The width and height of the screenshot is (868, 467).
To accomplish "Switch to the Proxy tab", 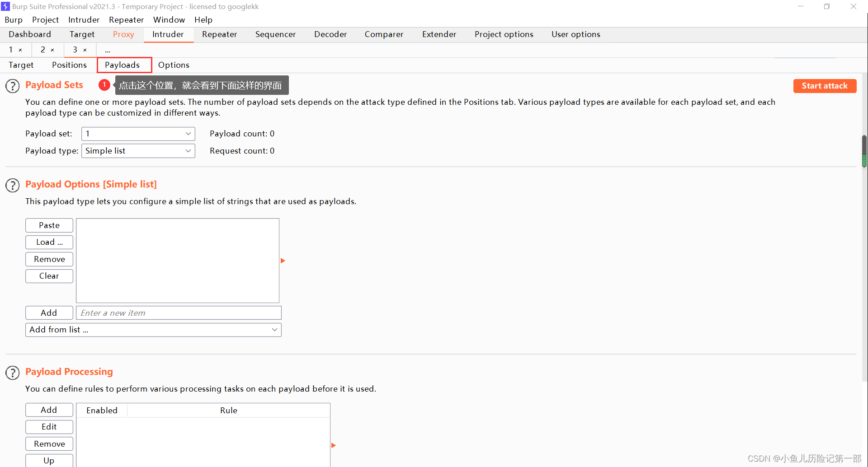I will tap(123, 34).
